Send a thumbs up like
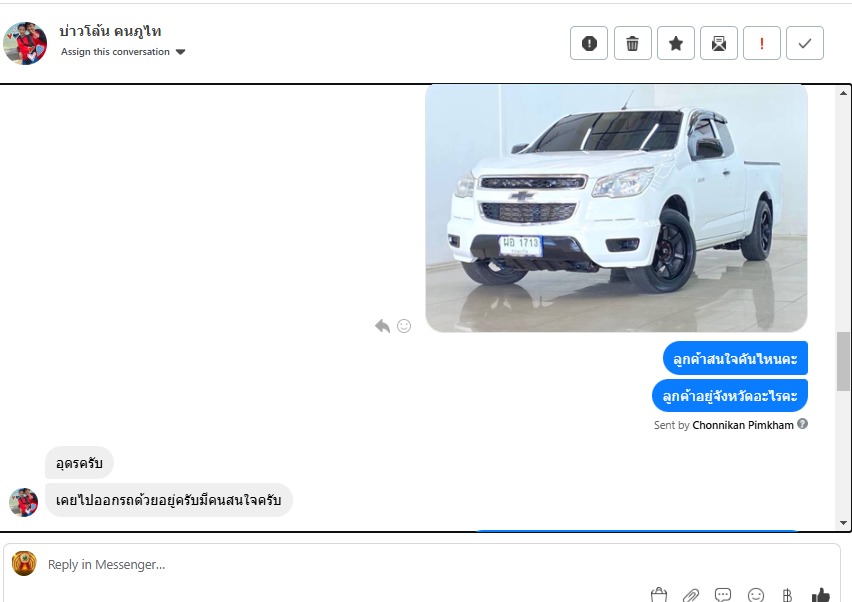Image resolution: width=852 pixels, height=602 pixels. click(x=820, y=595)
